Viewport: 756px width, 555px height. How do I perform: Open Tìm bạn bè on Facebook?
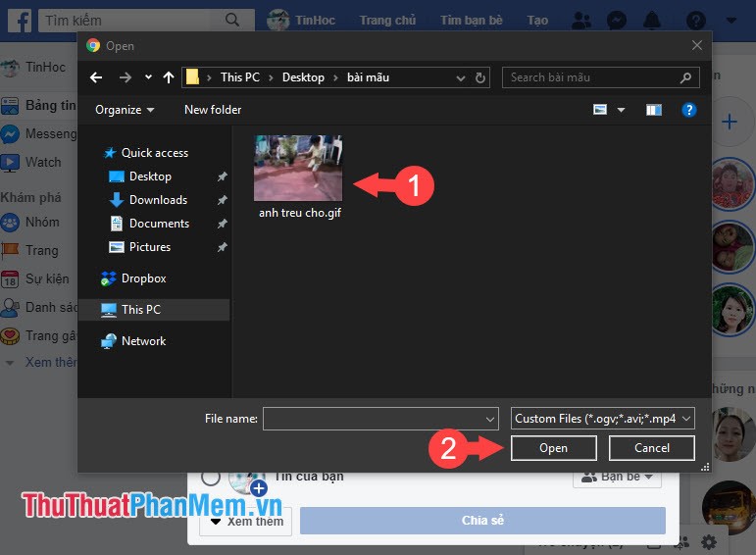click(471, 21)
